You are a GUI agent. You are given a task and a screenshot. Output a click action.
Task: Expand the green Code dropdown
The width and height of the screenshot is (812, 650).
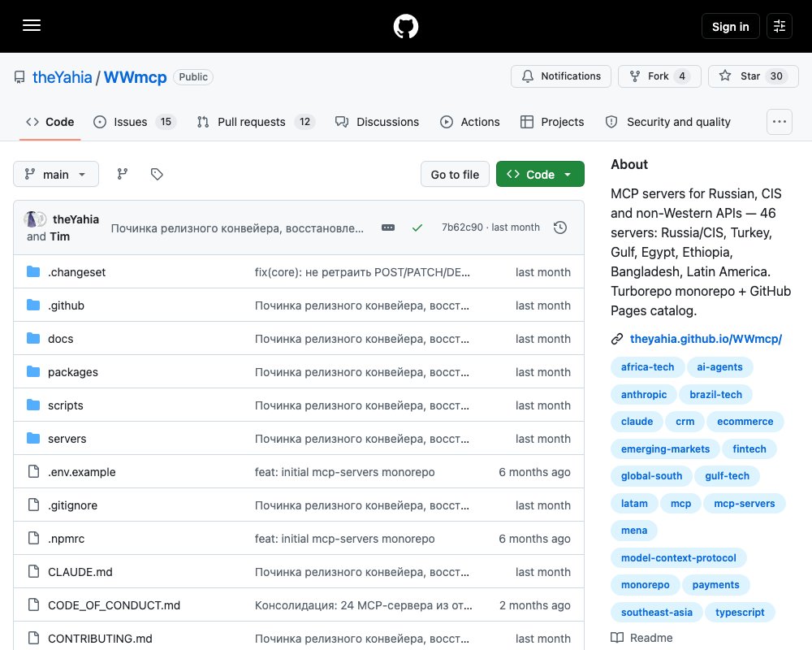(540, 174)
